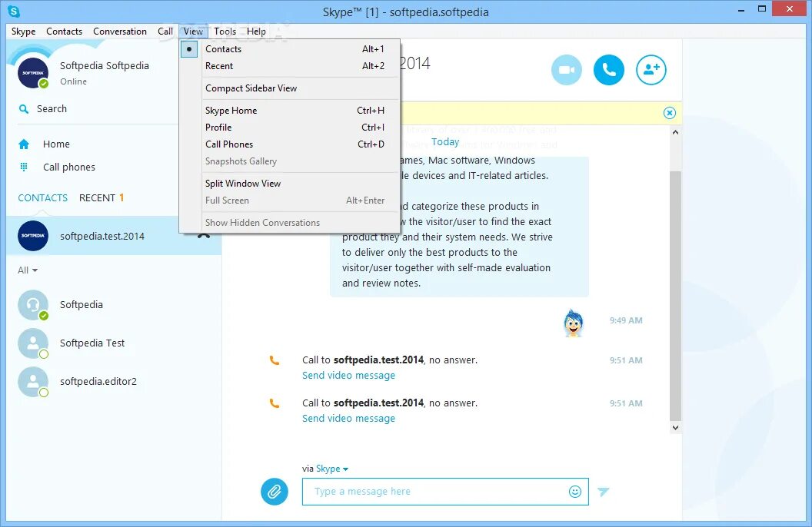The width and height of the screenshot is (812, 527).
Task: Click softpedia.test.2014 contact avatar
Action: pyautogui.click(x=33, y=236)
